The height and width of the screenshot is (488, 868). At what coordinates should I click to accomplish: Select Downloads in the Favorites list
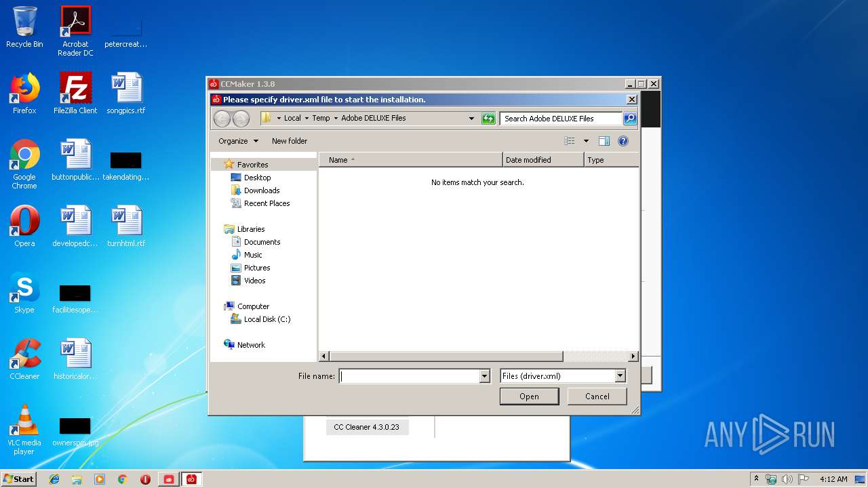click(262, 190)
